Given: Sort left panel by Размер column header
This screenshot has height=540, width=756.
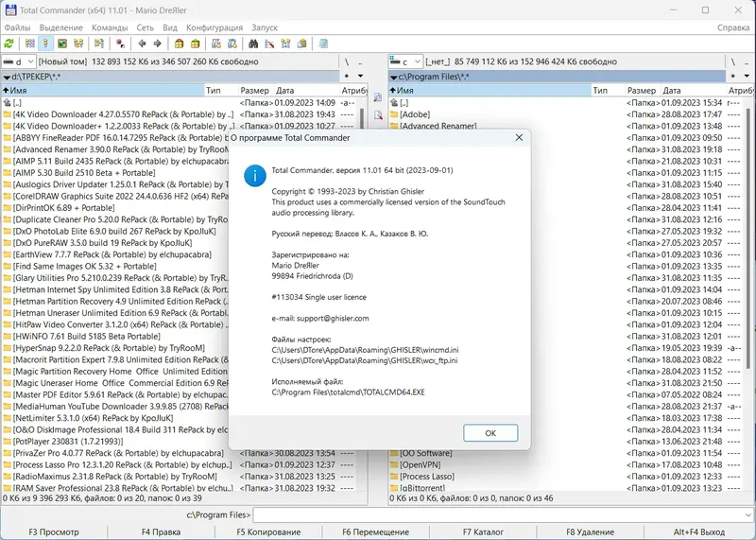Looking at the screenshot, I should (x=256, y=90).
